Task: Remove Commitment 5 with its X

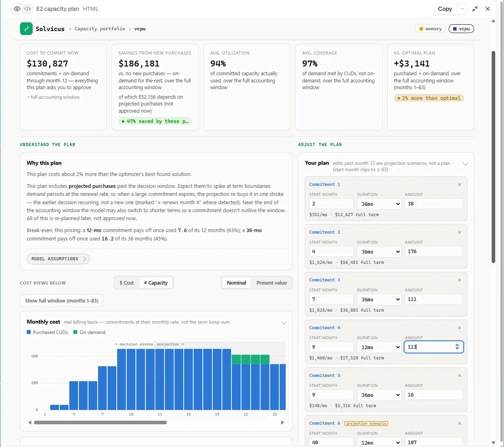Action: pyautogui.click(x=460, y=375)
